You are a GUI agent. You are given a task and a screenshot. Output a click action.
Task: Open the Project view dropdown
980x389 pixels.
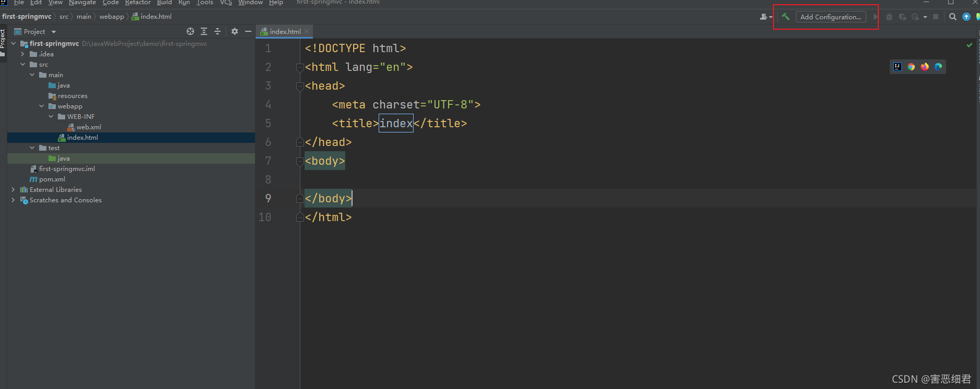(53, 32)
